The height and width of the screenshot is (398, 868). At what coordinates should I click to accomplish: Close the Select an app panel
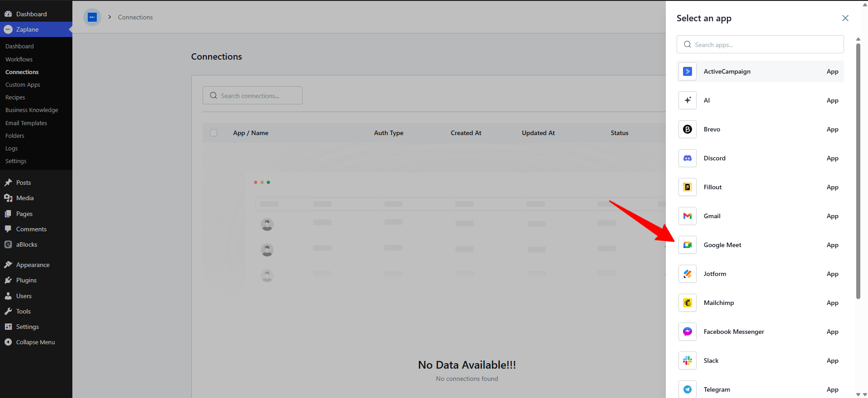[845, 18]
